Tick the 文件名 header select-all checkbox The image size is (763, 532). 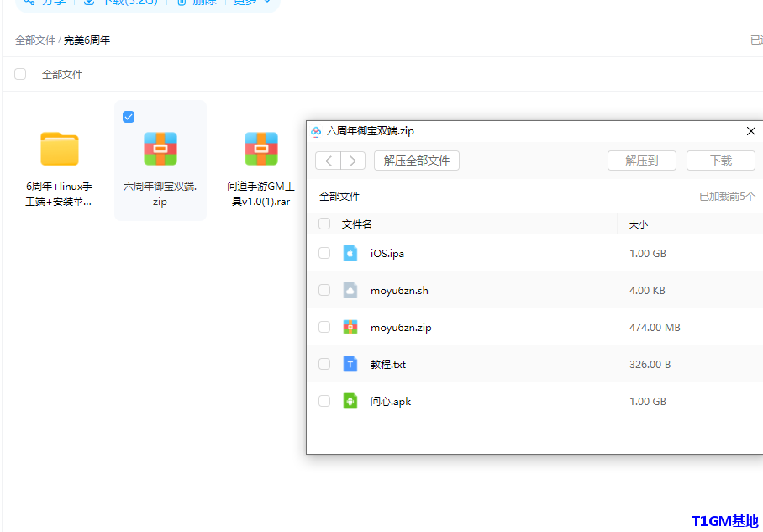click(324, 224)
